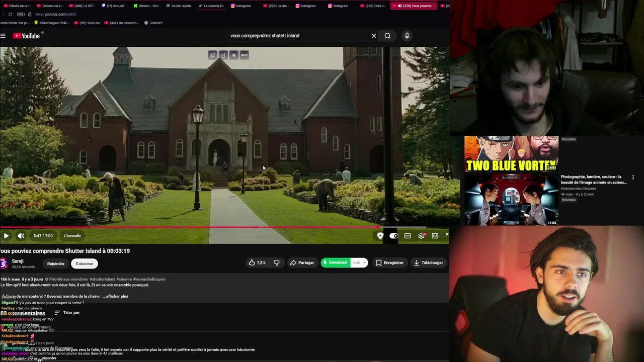644x362 pixels.
Task: Open the Samji channel name link
Action: [x=18, y=261]
